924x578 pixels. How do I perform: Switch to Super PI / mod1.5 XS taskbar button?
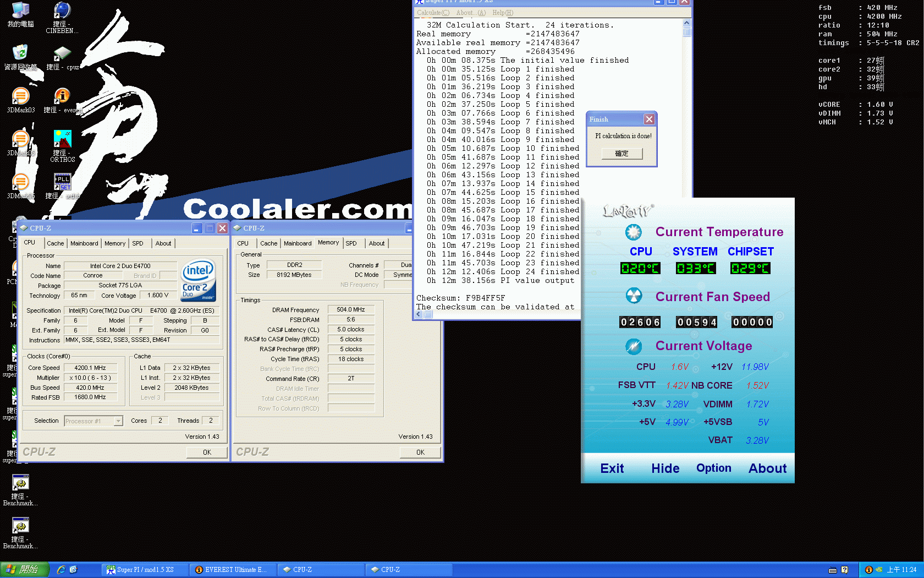pyautogui.click(x=145, y=570)
